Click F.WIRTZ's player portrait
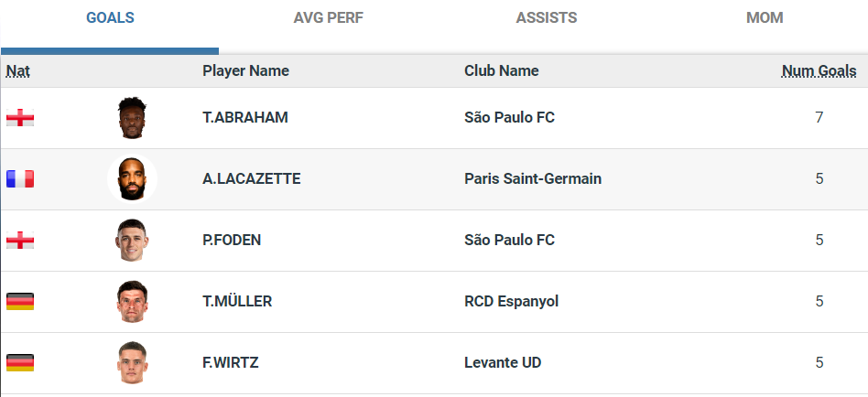868x397 pixels. (x=132, y=363)
